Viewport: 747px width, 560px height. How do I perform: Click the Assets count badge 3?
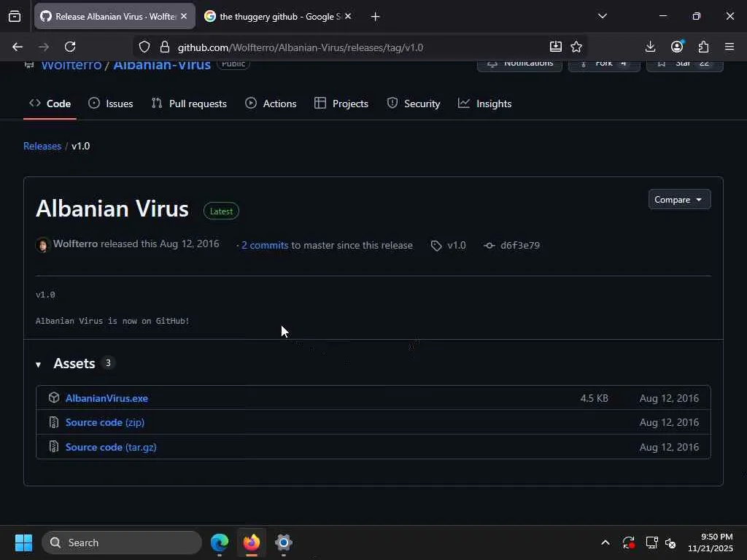[x=108, y=363]
